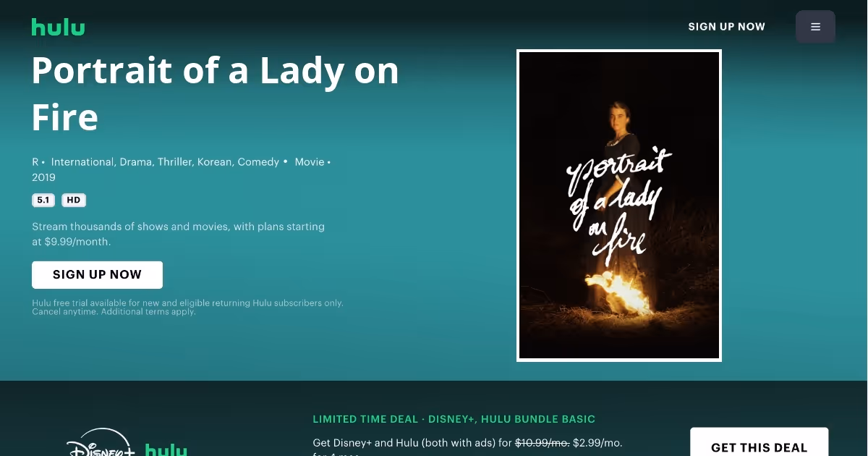Screen dimensions: 868x456
Task: Click the LIMITED TIME DEAL bundle heading
Action: pyautogui.click(x=454, y=419)
